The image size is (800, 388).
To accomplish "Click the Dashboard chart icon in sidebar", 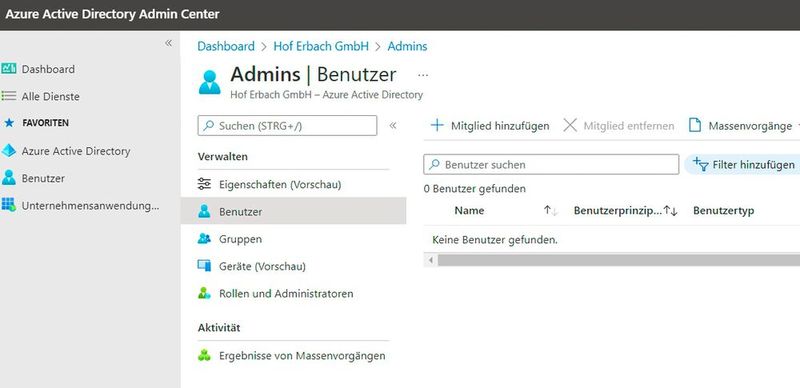I will click(9, 69).
